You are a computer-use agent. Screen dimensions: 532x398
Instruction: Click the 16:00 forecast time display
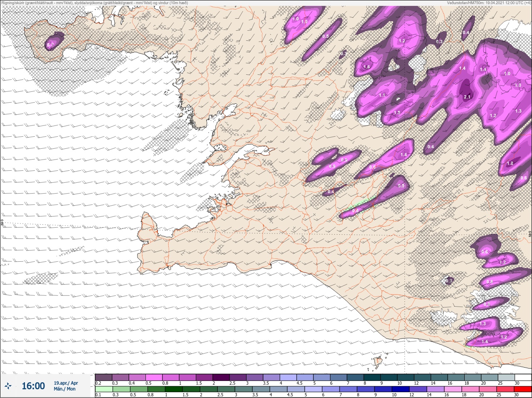click(33, 386)
